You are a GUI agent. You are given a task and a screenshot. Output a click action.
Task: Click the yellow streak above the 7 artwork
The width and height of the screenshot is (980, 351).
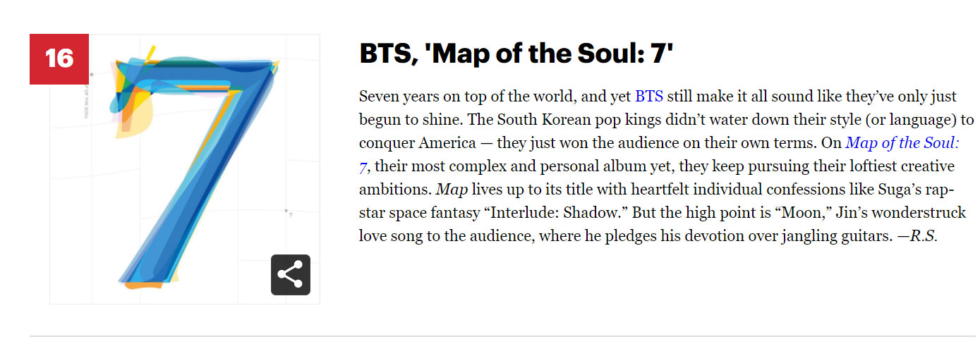pyautogui.click(x=148, y=55)
